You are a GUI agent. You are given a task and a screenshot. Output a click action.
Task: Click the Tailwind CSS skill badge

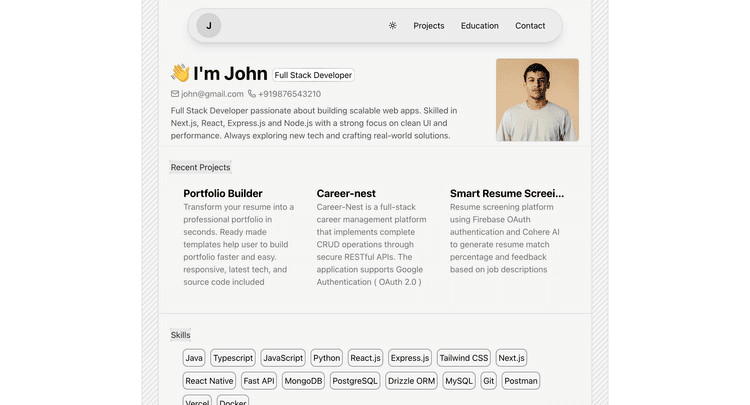click(464, 358)
